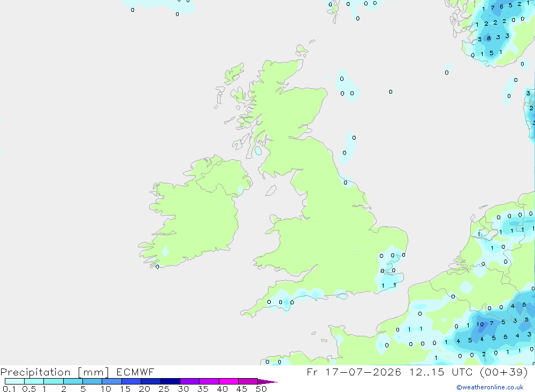Click the forecast date 'Fr 17-07-2026'
Screen dimensions: 535x392
354,372
